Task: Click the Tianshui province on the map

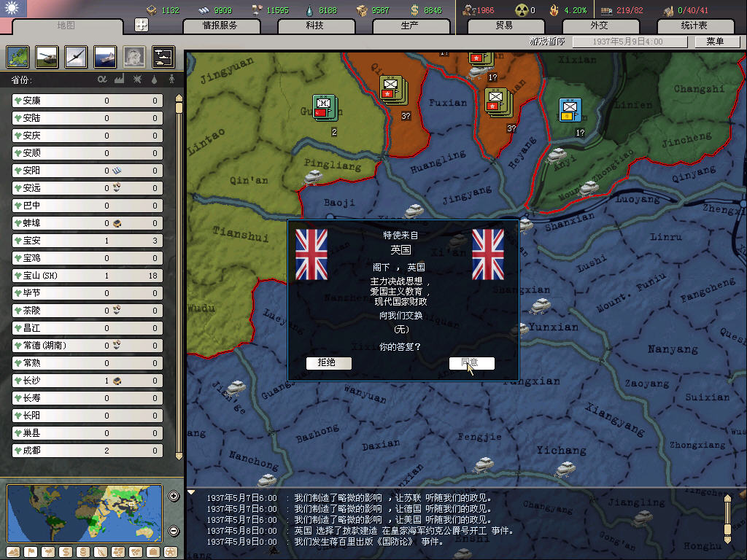Action: click(x=241, y=234)
